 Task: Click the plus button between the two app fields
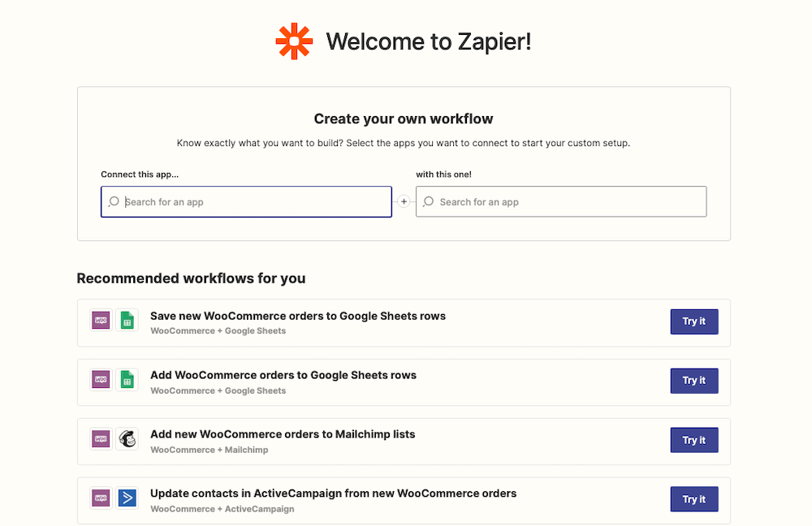[404, 200]
